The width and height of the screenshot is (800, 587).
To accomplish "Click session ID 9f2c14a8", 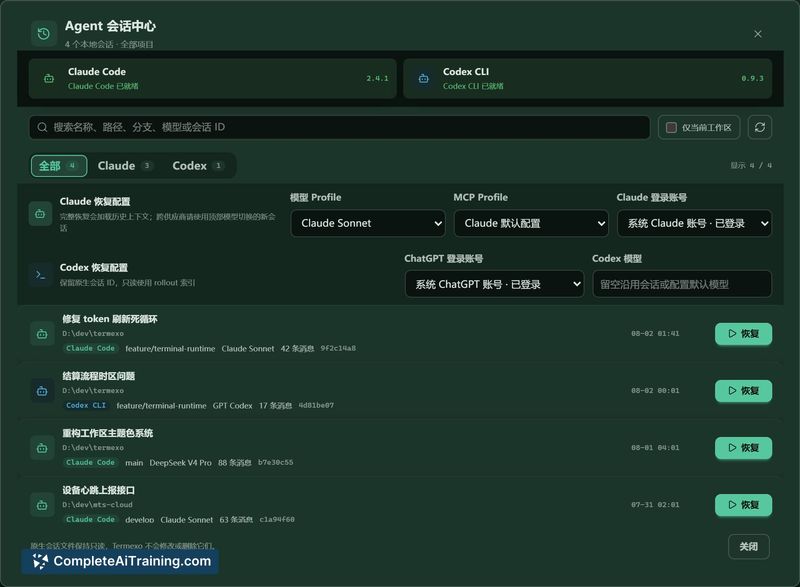I will [338, 348].
